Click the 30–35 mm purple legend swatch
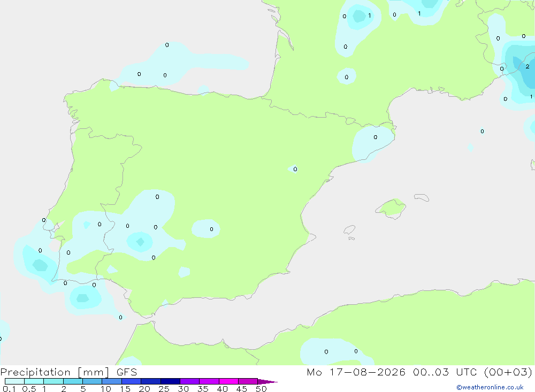The height and width of the screenshot is (392, 535). 190,381
